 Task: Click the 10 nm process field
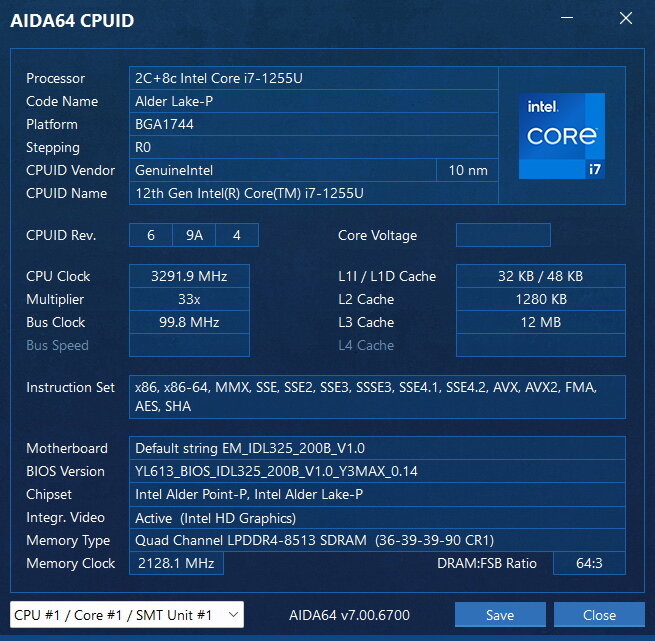click(x=467, y=170)
